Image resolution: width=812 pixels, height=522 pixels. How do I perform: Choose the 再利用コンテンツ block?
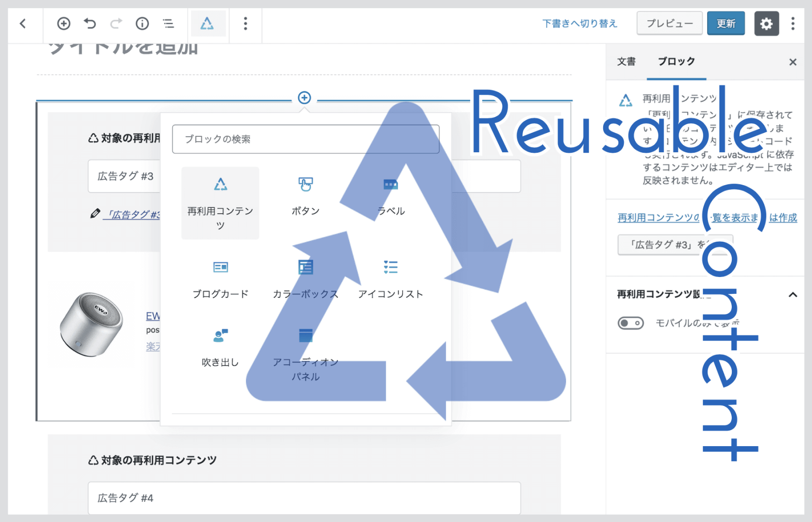click(x=220, y=203)
